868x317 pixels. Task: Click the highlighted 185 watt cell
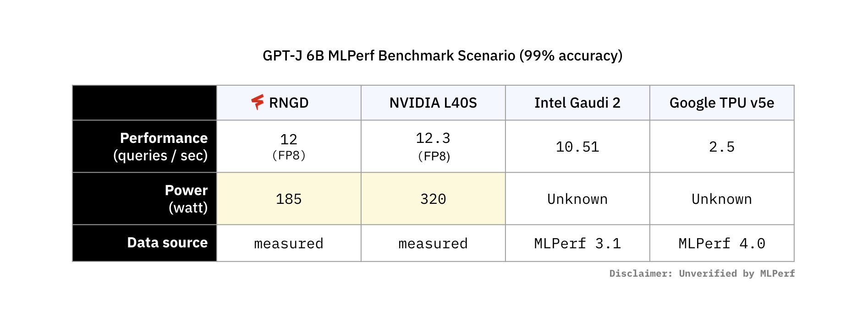coord(289,199)
